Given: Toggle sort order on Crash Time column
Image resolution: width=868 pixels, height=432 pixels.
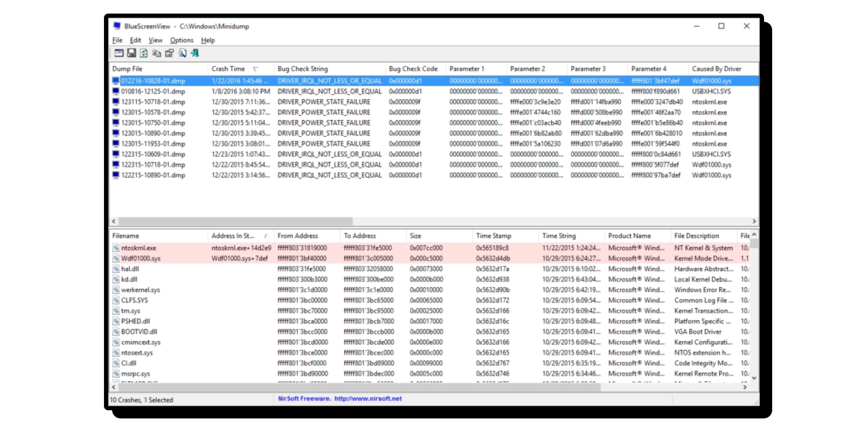Looking at the screenshot, I should [x=228, y=69].
